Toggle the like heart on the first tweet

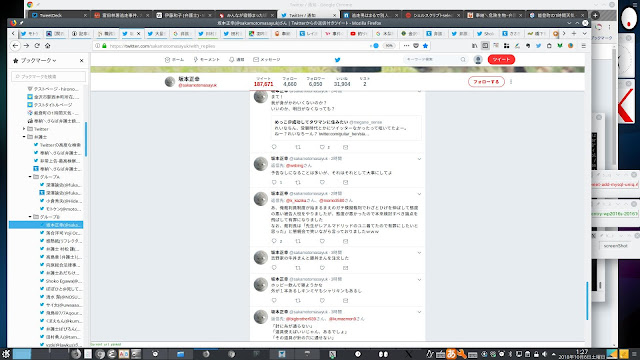click(x=322, y=147)
